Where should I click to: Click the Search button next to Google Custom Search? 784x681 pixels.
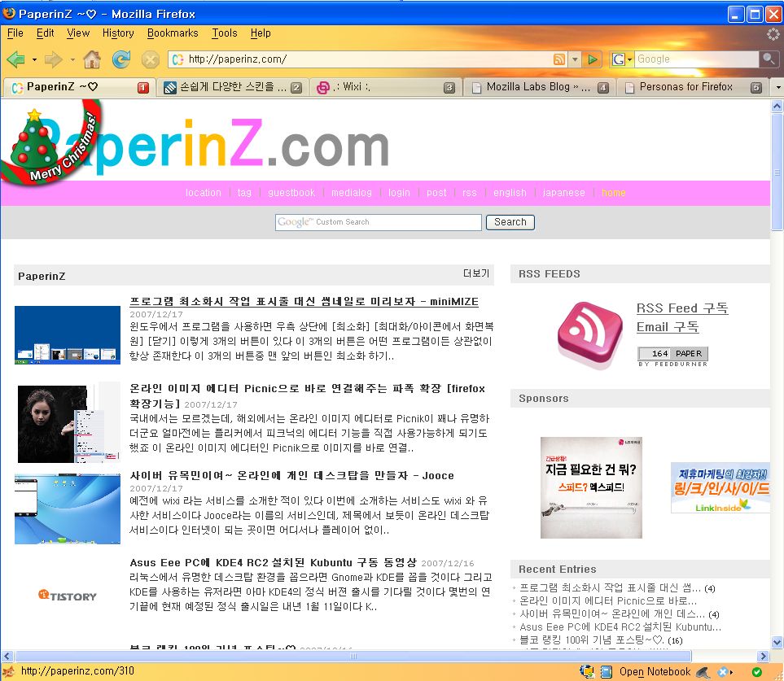(x=510, y=222)
